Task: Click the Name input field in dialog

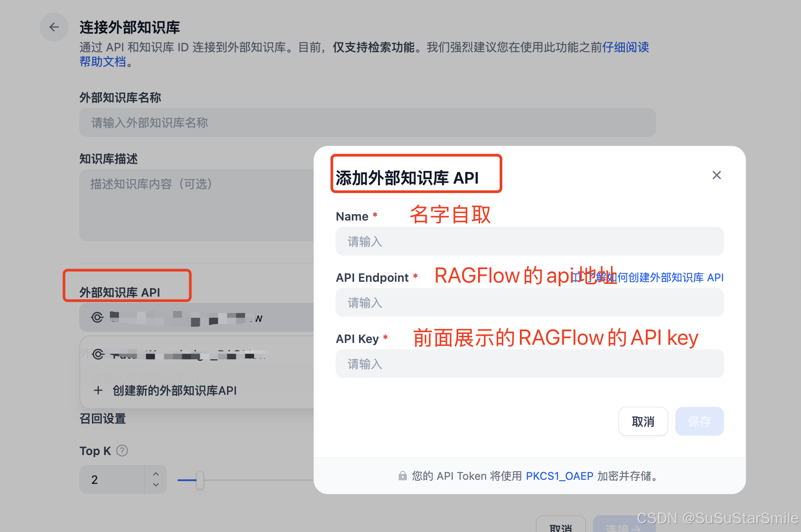Action: (529, 241)
